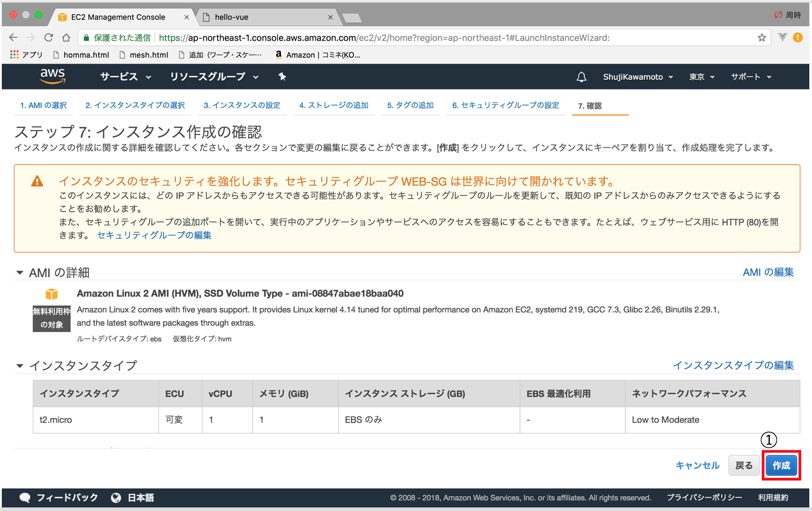Click the secure lock icon in address bar
The width and height of the screenshot is (812, 511).
(87, 38)
